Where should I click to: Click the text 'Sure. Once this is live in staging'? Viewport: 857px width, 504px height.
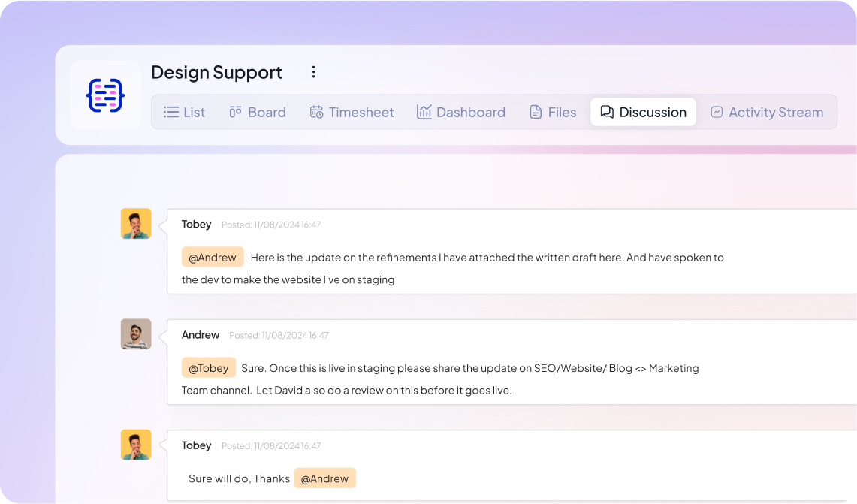coord(318,368)
